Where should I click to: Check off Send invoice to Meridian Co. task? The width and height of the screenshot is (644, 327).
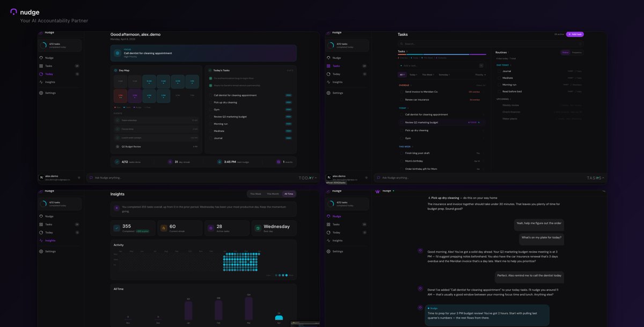point(402,92)
